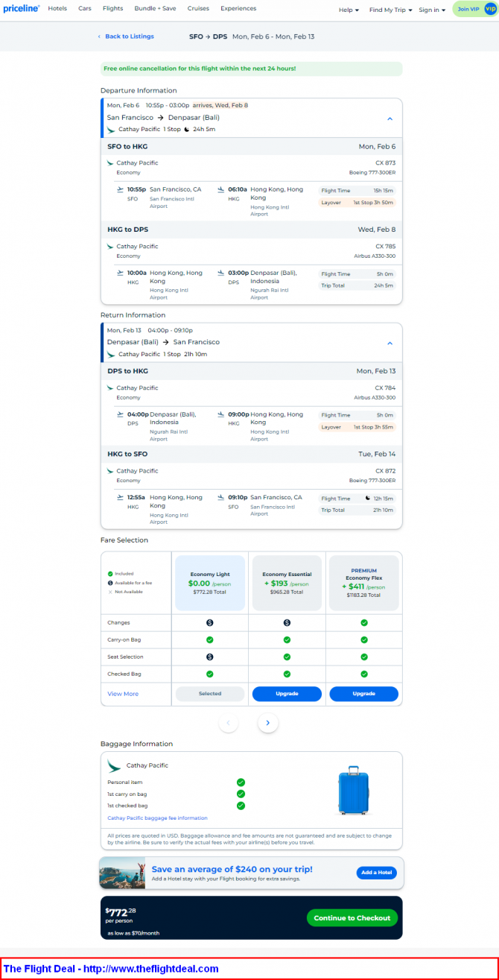Click Changes fee icon under Economy Essential
499x980 pixels.
click(287, 622)
